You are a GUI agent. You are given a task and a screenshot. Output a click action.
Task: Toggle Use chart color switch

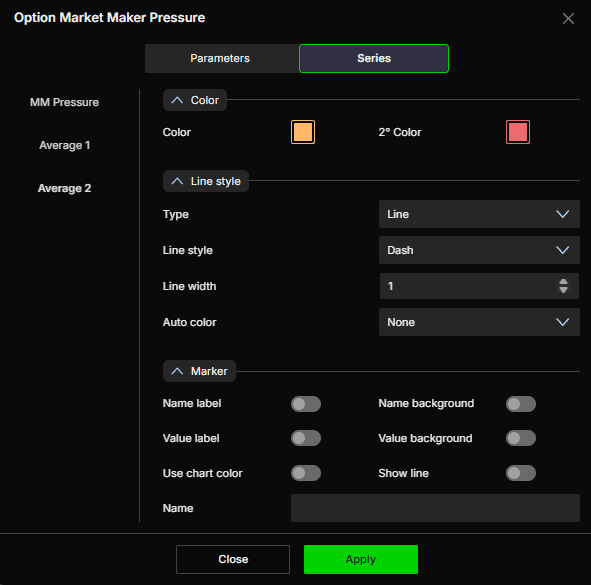pos(306,473)
